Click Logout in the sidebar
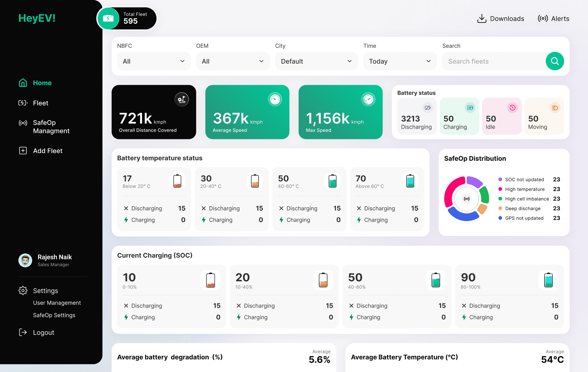 (43, 333)
